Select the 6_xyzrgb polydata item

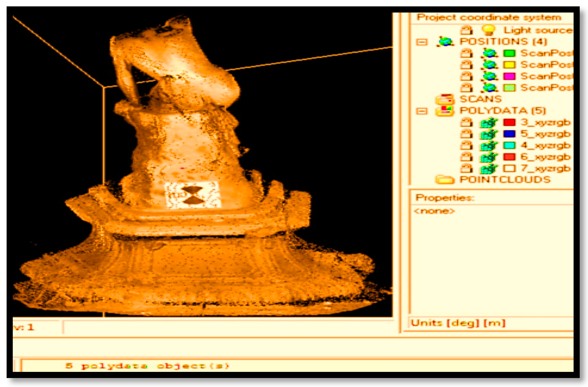tap(545, 157)
